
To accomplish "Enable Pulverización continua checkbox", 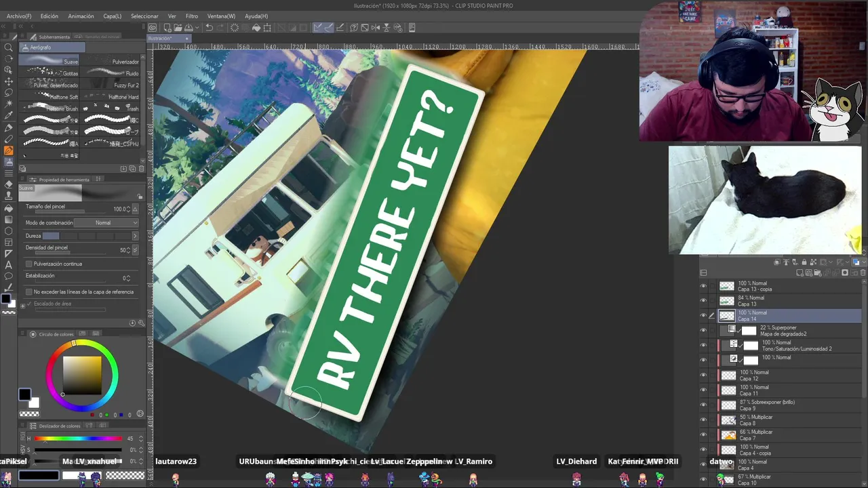I will tap(28, 264).
